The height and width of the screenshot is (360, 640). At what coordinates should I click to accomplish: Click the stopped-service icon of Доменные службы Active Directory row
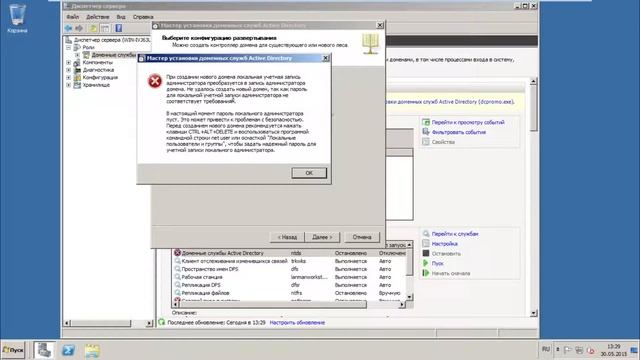coord(177,253)
